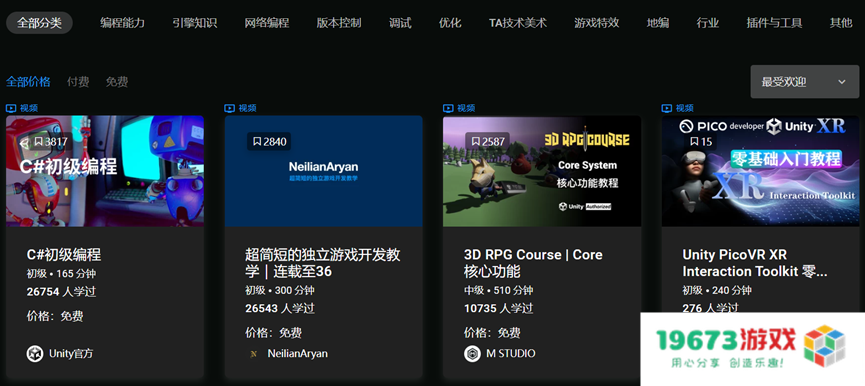Click the 初级 • 240 分钟 text
The width and height of the screenshot is (865, 386).
pyautogui.click(x=717, y=290)
